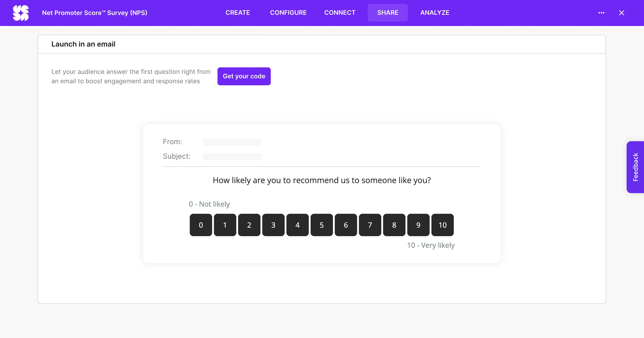Select rating 4 in the NPS scale
This screenshot has height=338, width=644.
pyautogui.click(x=297, y=225)
